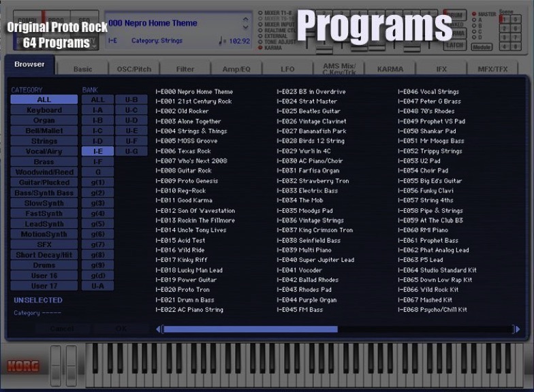Filter programs by Drums category
Viewport: 534px width, 392px height.
(x=44, y=265)
